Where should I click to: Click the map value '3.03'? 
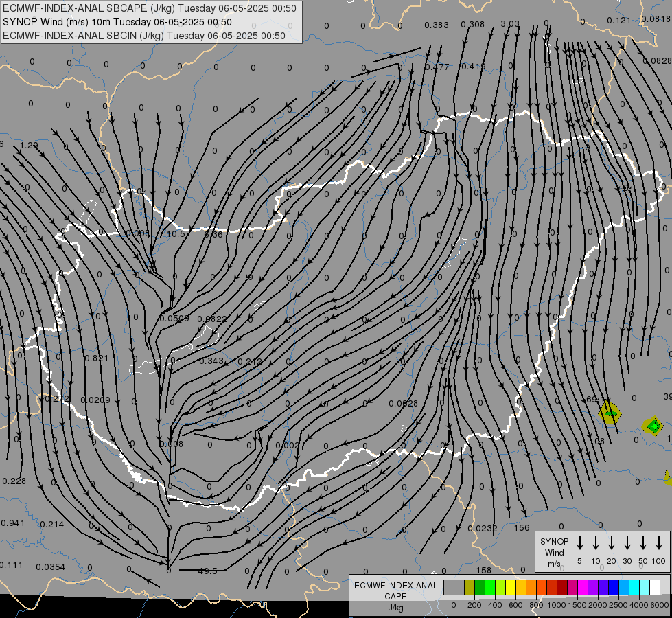[x=510, y=23]
